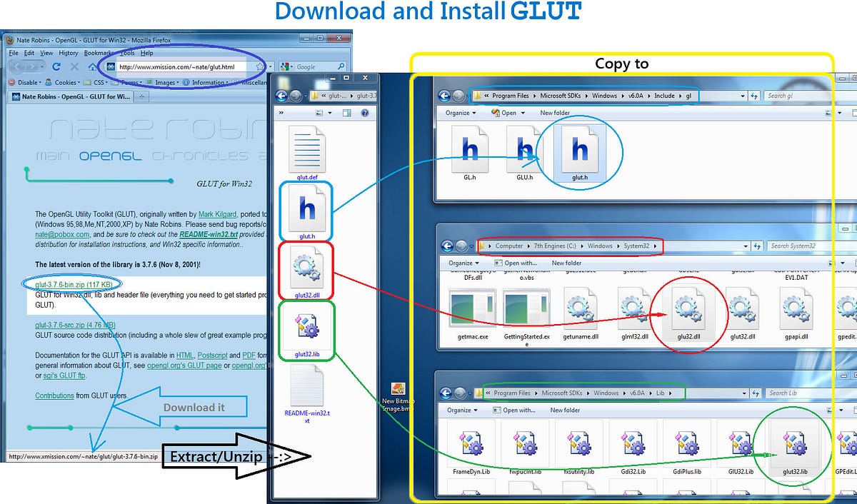Open Firefox History menu
This screenshot has width=857, height=504.
point(69,53)
